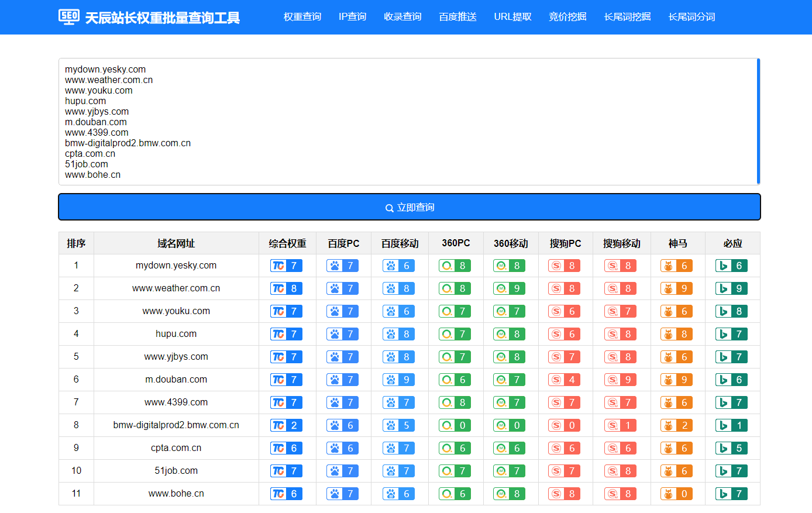Click 神马 badge for bmw-digitalprod2.bmw.com.cn
Viewport: 812px width, 513px height.
pyautogui.click(x=677, y=425)
